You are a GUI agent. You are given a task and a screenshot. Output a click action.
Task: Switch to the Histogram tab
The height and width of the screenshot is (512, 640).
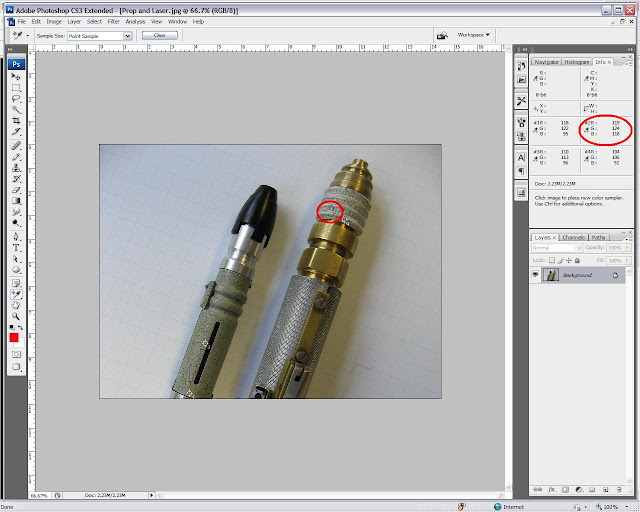click(577, 62)
